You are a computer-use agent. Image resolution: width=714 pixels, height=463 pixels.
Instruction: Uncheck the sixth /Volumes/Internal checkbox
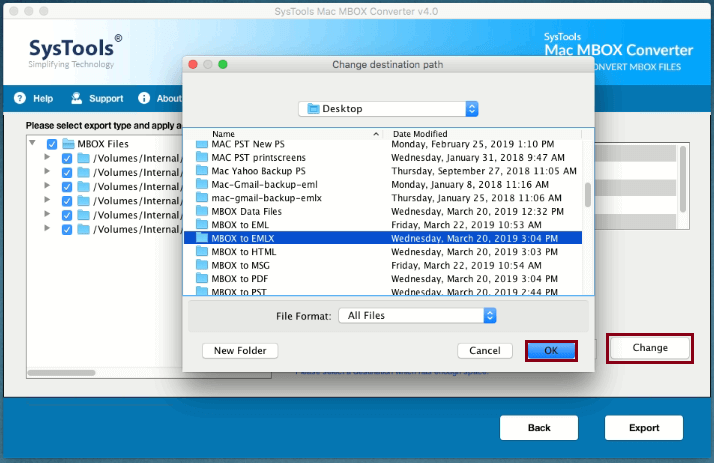66,229
